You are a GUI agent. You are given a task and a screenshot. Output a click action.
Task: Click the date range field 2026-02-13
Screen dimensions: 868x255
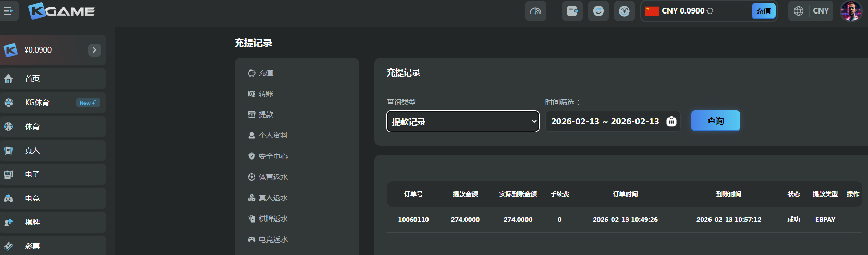pyautogui.click(x=605, y=121)
